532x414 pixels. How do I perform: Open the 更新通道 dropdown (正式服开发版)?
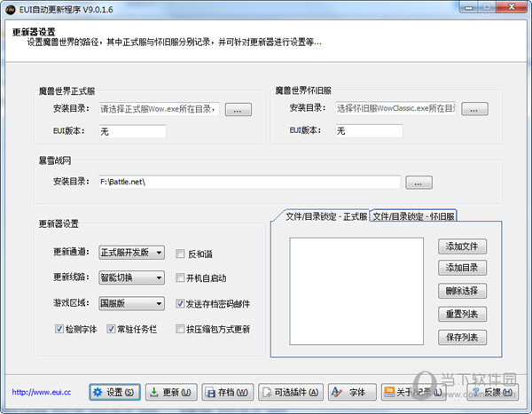(x=131, y=253)
